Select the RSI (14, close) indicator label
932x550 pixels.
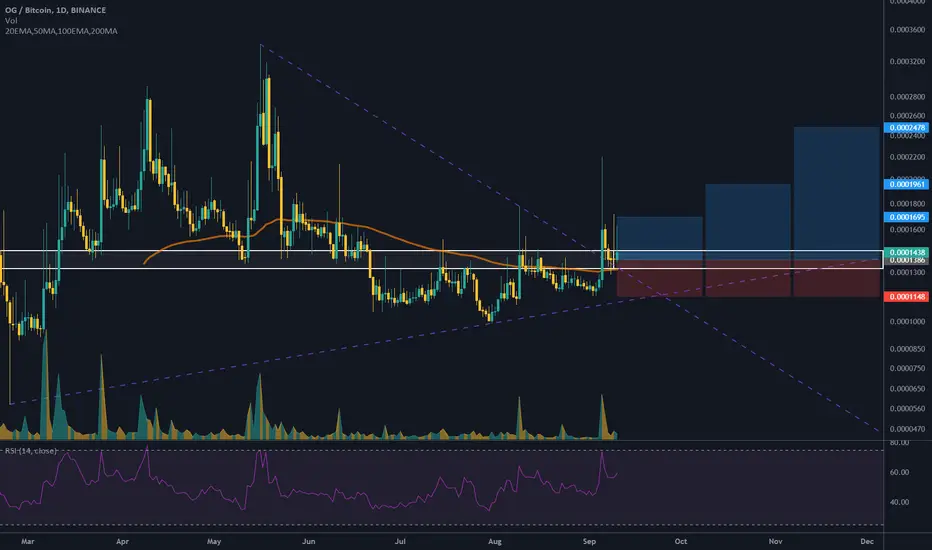30,451
